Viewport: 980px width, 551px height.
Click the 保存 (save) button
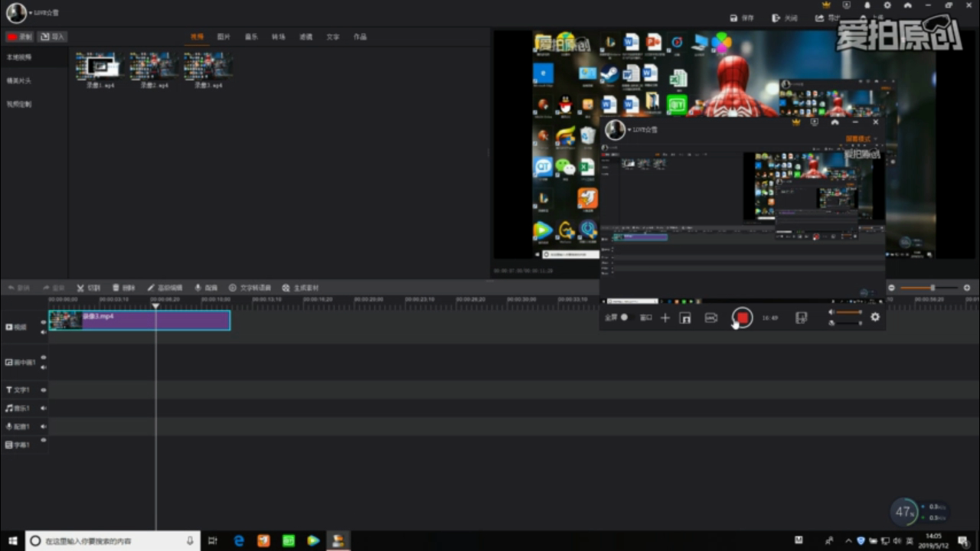pyautogui.click(x=742, y=18)
